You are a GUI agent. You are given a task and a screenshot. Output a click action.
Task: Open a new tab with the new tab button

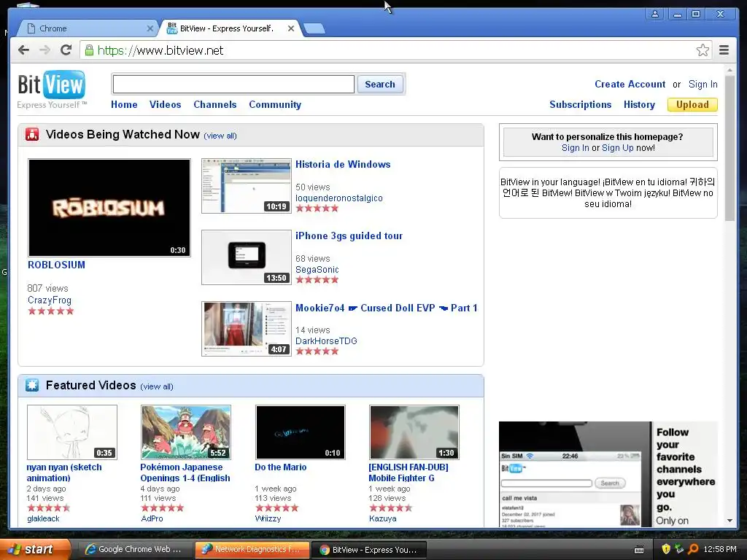pos(314,28)
